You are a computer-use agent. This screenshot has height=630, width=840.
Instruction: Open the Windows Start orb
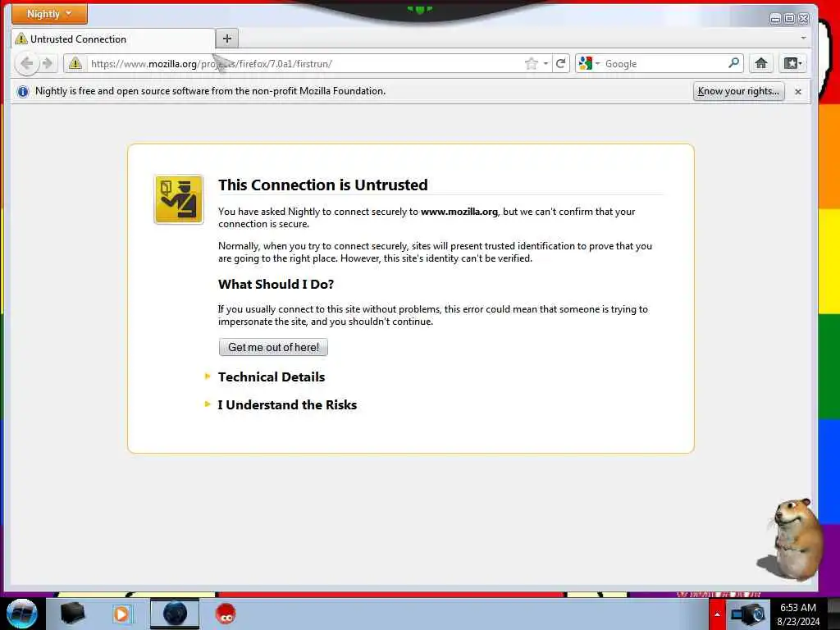21,614
